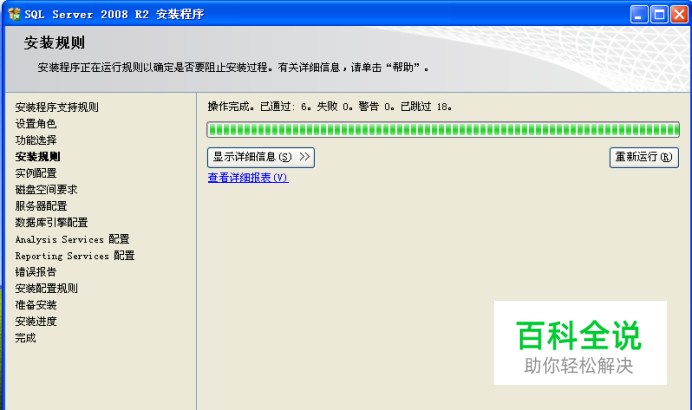
Task: Maximize the SQL Server setup window
Action: click(x=659, y=15)
